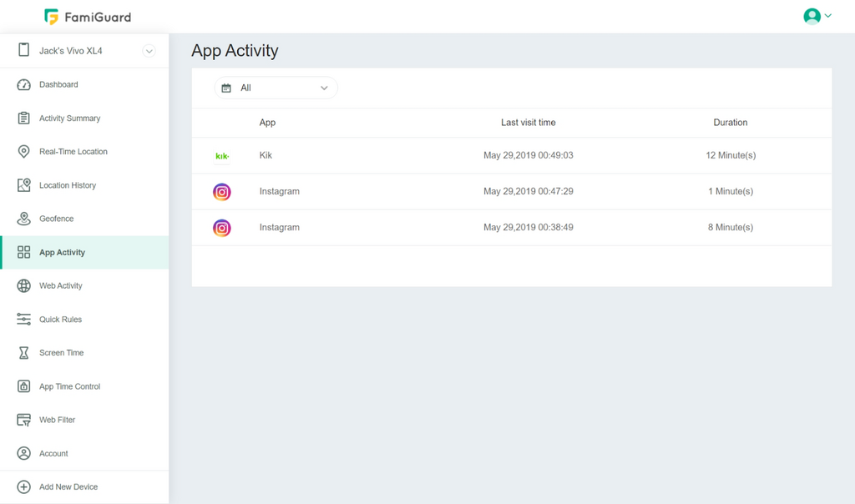
Task: Click the Screen Time hourglass icon
Action: [x=23, y=352]
